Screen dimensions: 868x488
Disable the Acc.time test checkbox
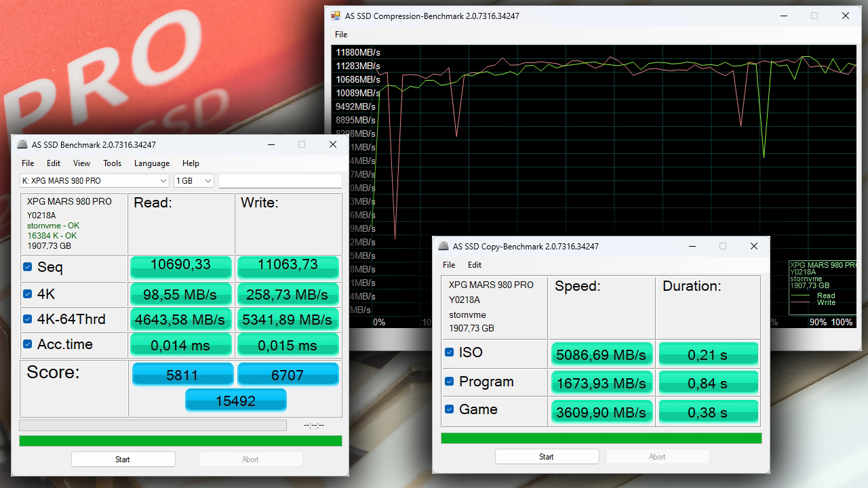pyautogui.click(x=28, y=344)
